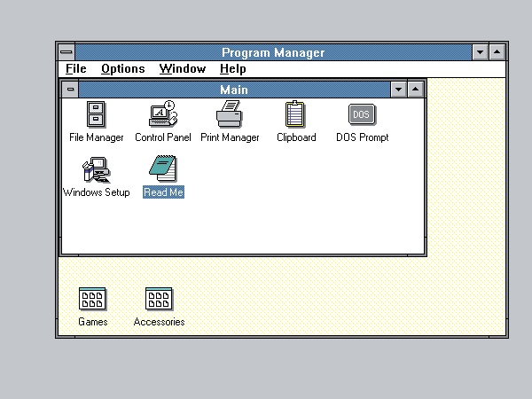Open the Options menu

click(x=123, y=69)
